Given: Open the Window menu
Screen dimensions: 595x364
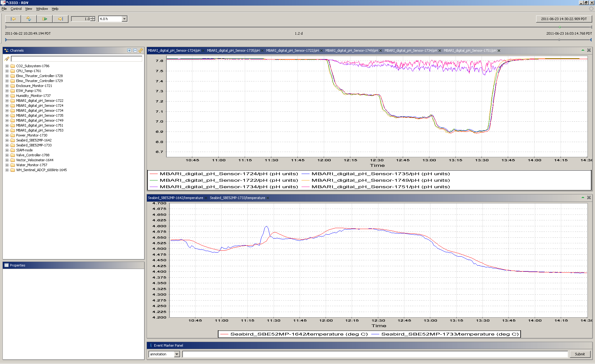Looking at the screenshot, I should click(x=42, y=9).
